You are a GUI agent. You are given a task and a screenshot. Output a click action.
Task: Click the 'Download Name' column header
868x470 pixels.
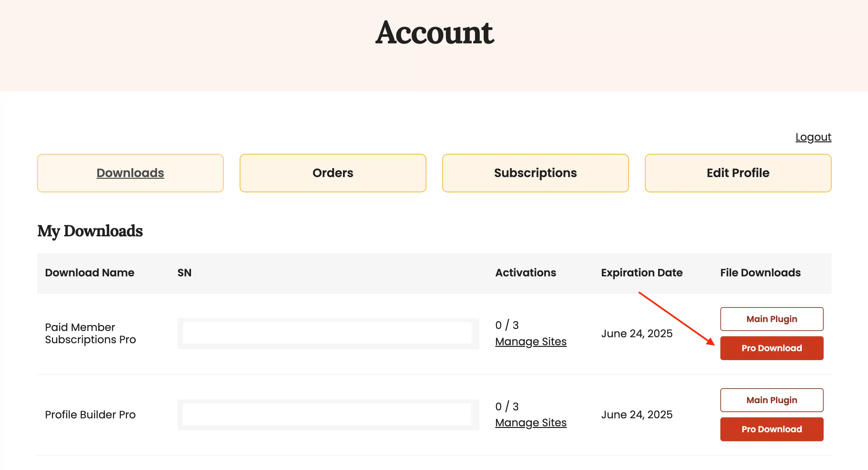[x=90, y=272]
